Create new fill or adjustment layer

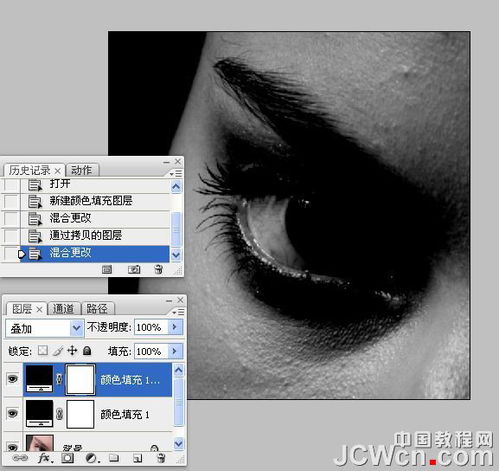coord(91,459)
